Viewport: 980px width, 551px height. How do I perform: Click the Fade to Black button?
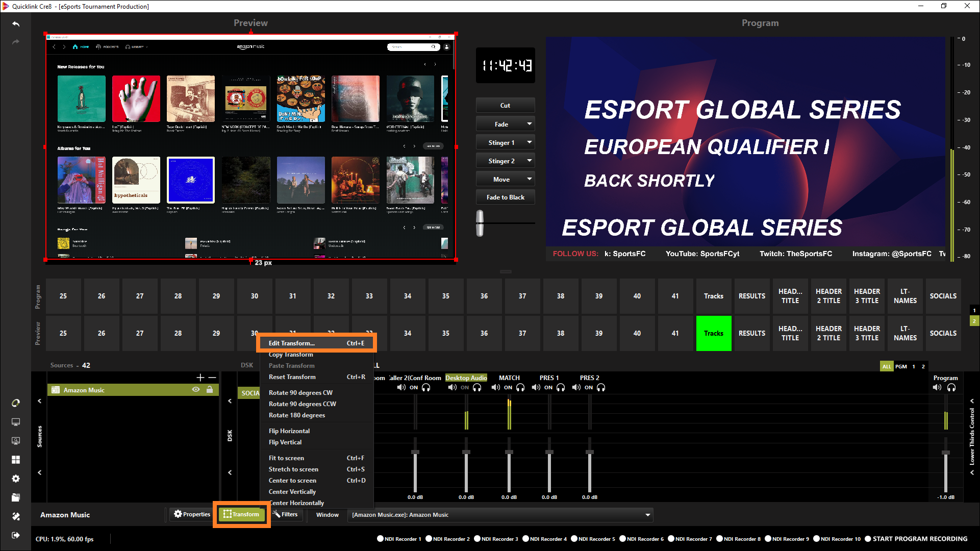point(505,197)
